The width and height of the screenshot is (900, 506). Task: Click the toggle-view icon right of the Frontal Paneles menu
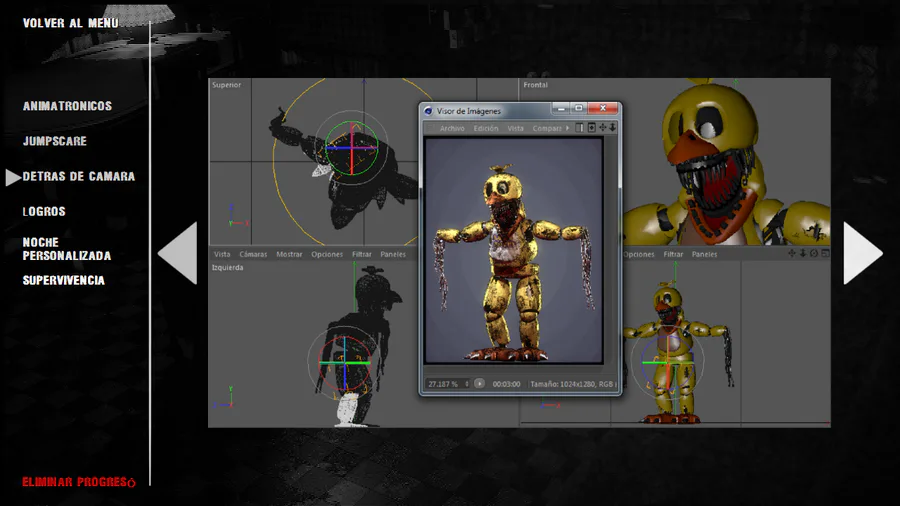(x=825, y=253)
